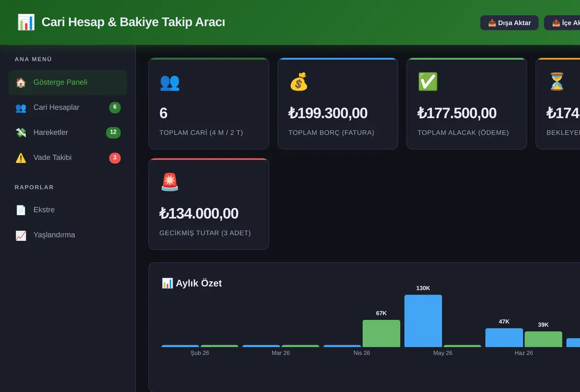The height and width of the screenshot is (392, 580).
Task: Click the Dışa Aktar button
Action: tap(509, 23)
